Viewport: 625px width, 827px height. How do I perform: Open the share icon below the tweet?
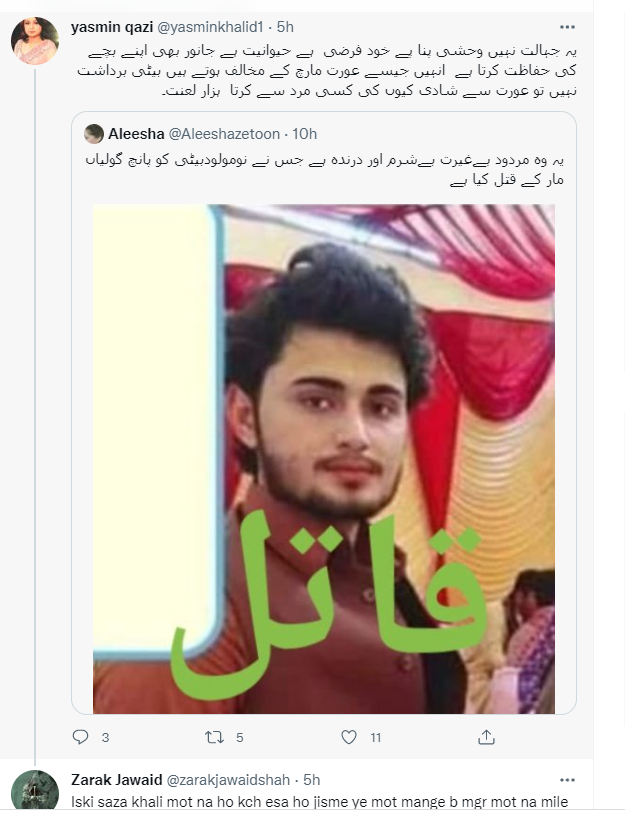coord(486,737)
